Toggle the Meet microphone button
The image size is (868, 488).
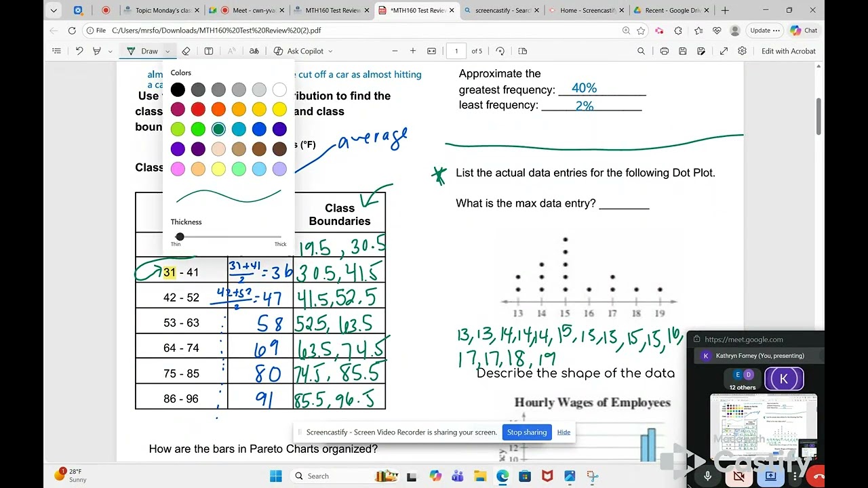tap(707, 476)
